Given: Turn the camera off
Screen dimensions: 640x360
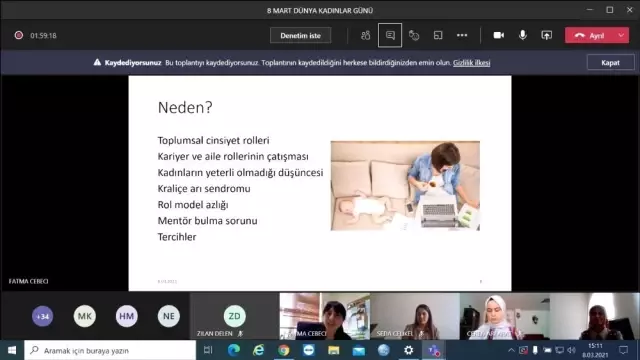Looking at the screenshot, I should (x=498, y=36).
